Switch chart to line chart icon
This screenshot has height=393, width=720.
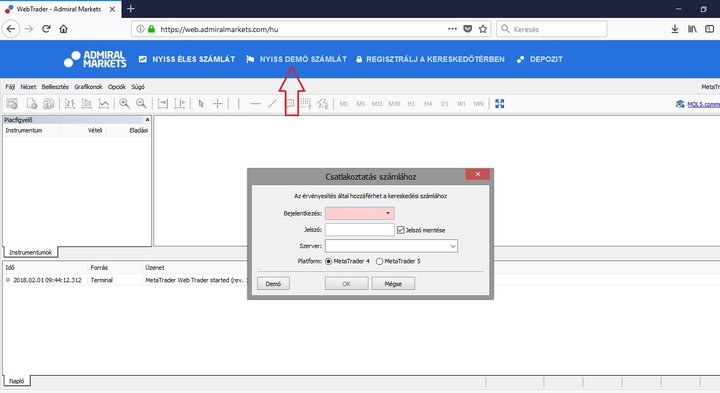104,104
